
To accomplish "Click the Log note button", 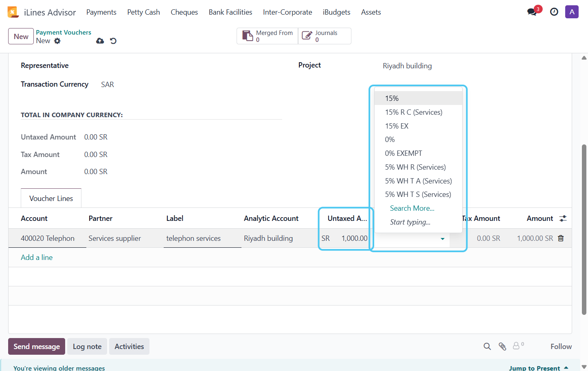I will click(87, 347).
